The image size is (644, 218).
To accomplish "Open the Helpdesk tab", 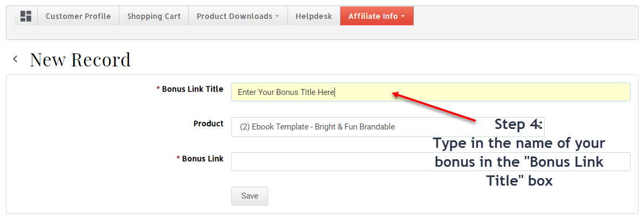I will click(314, 16).
